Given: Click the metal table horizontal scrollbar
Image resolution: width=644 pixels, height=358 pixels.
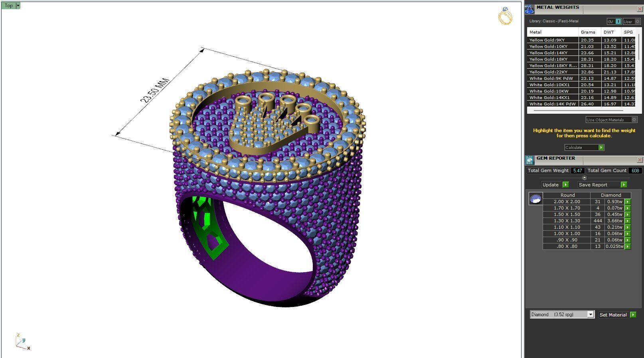Looking at the screenshot, I should (578, 110).
